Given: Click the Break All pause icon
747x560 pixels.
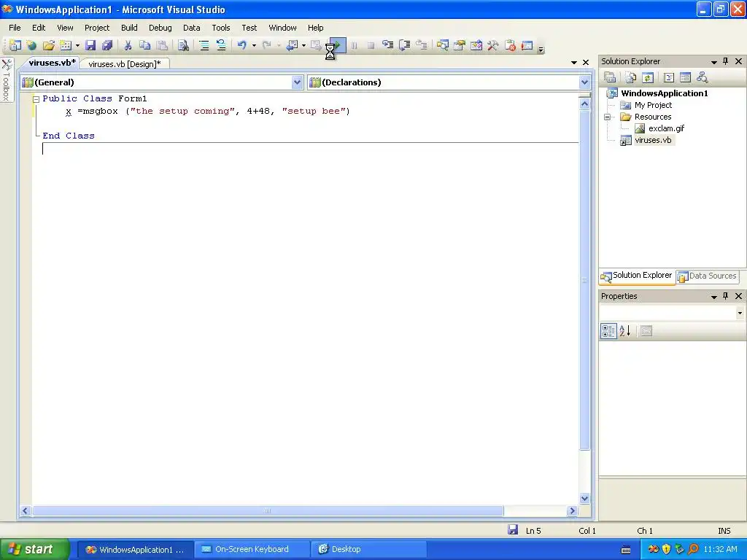Looking at the screenshot, I should [354, 46].
